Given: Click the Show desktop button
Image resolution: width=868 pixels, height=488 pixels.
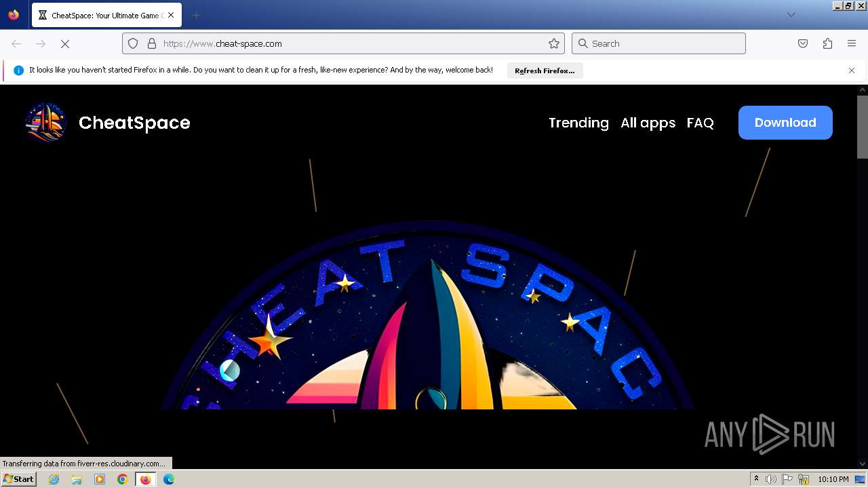Looking at the screenshot, I should [x=860, y=479].
